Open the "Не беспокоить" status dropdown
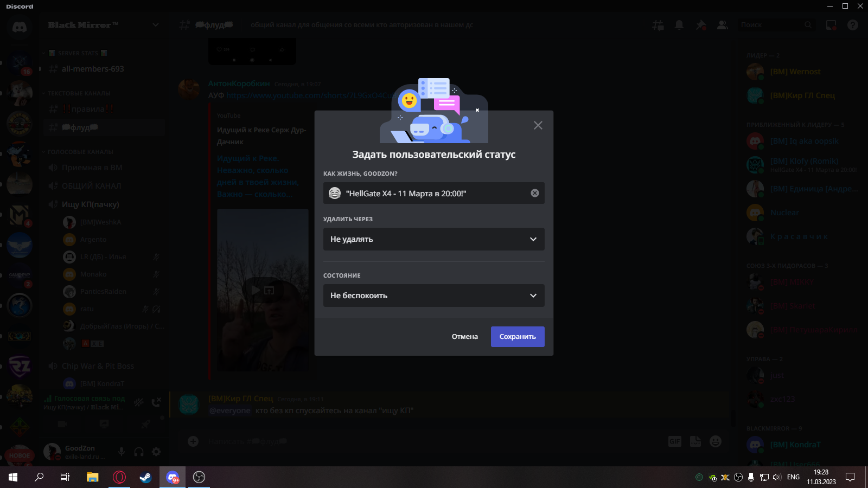 click(434, 296)
